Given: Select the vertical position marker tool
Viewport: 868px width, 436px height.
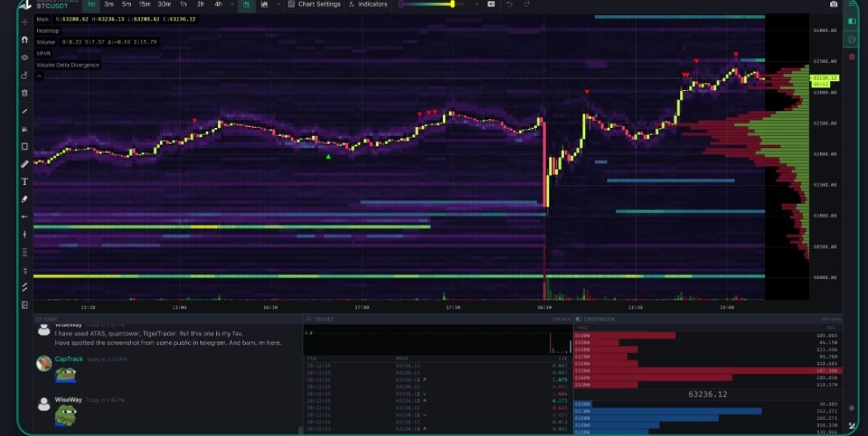Looking at the screenshot, I should [24, 234].
